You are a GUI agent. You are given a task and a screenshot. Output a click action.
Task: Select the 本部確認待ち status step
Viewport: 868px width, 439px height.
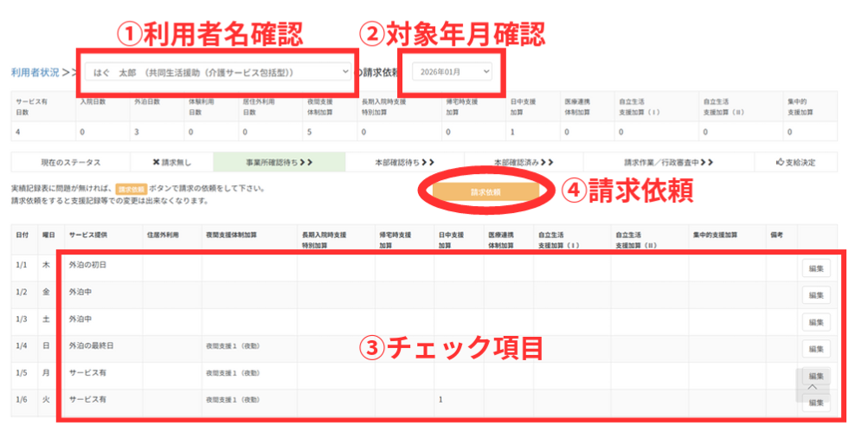click(x=405, y=162)
